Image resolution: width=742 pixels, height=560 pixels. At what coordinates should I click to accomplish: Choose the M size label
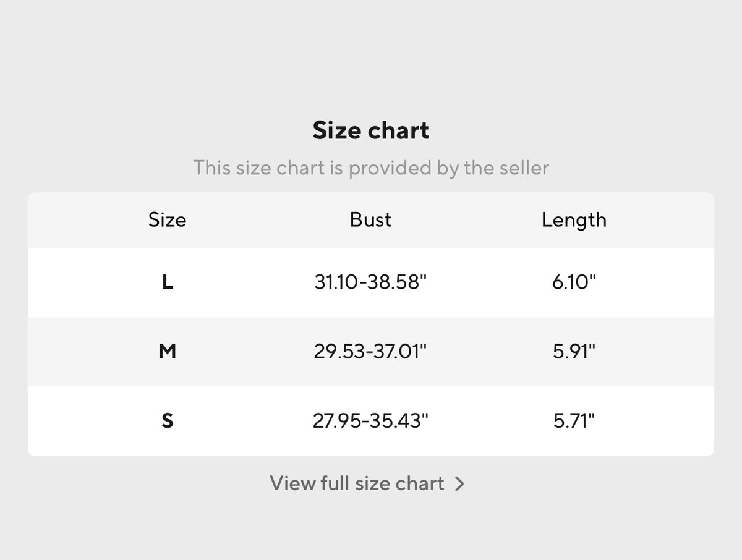coord(167,352)
